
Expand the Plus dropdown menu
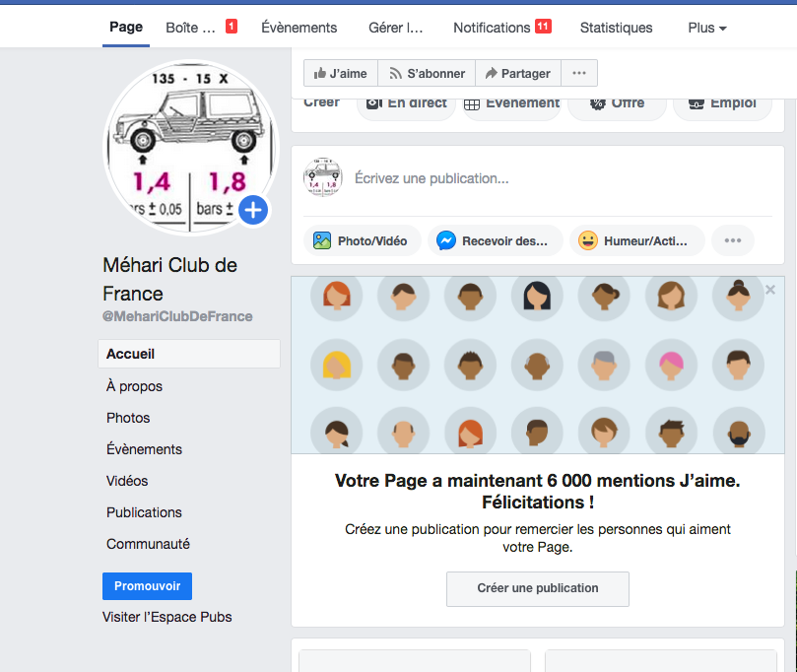(707, 28)
